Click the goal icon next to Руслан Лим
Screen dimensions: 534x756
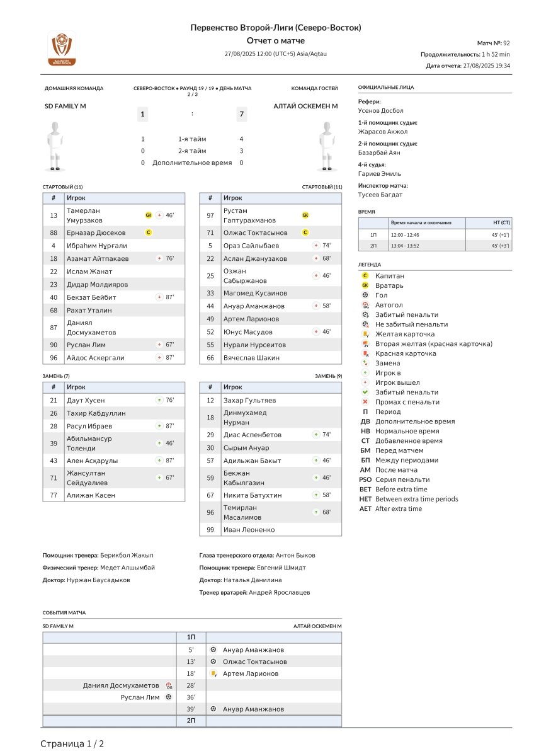[168, 697]
